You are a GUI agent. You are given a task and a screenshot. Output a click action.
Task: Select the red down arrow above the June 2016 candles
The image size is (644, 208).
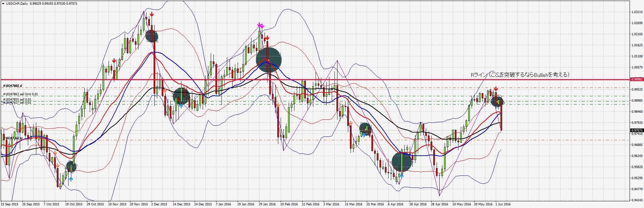[x=496, y=89]
